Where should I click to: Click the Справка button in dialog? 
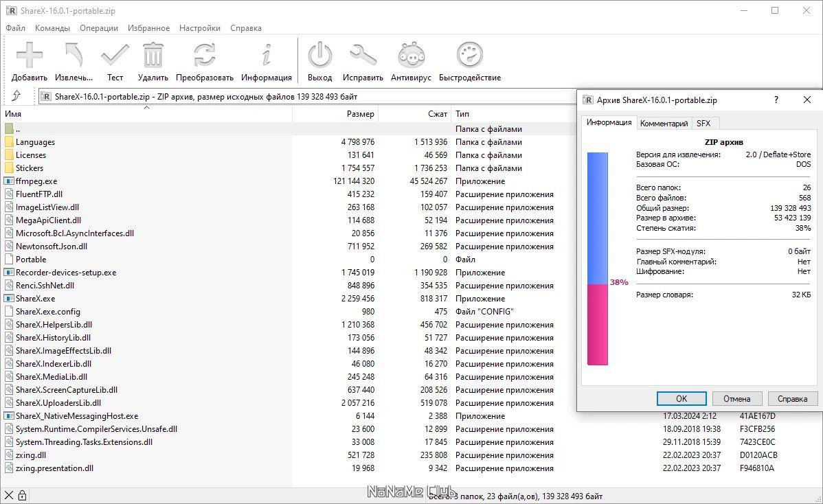tap(792, 398)
